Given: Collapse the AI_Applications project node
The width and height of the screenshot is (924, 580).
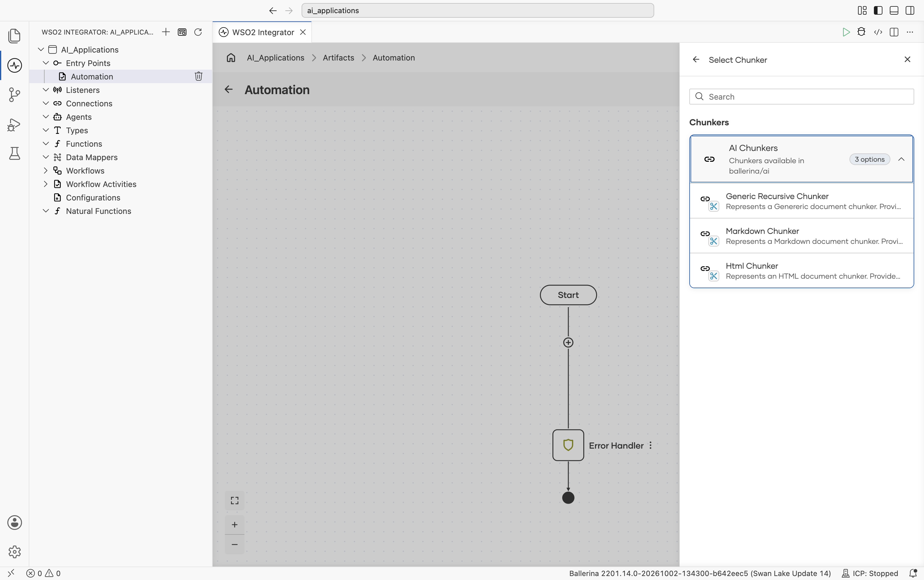Looking at the screenshot, I should (41, 50).
